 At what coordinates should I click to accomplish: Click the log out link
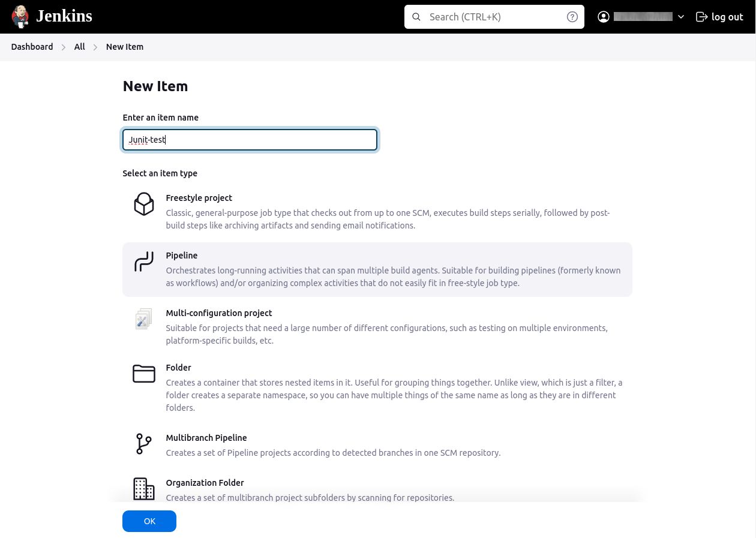point(719,17)
